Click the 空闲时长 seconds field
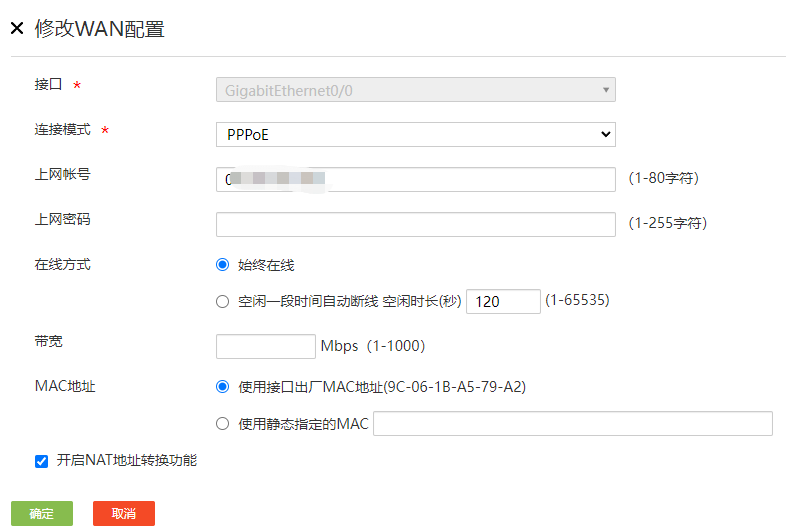 coord(503,301)
